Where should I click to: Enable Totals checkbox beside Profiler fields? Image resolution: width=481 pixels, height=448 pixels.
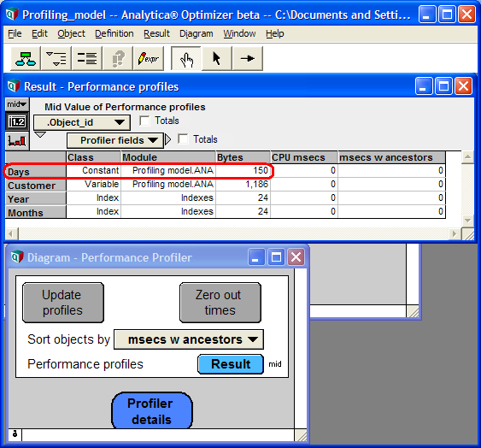(x=183, y=139)
